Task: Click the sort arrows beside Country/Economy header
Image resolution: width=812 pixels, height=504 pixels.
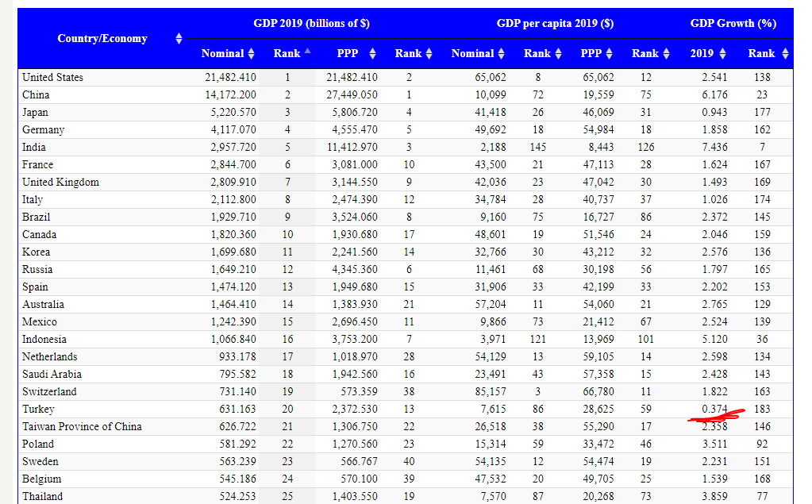Action: (179, 38)
